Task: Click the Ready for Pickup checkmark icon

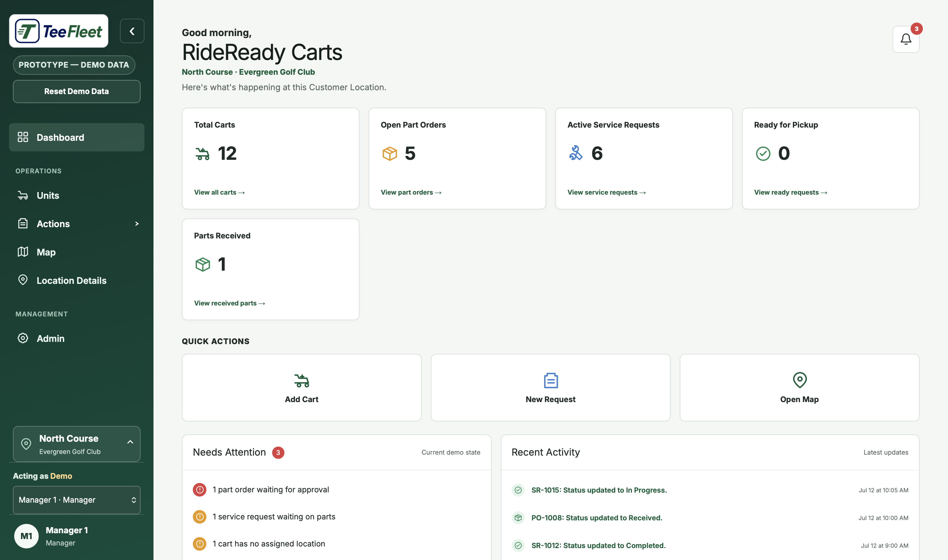Action: click(763, 154)
